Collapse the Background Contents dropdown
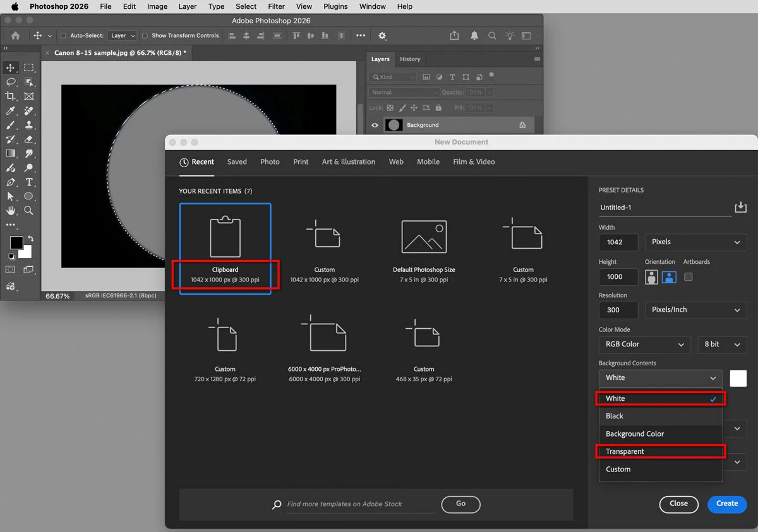The width and height of the screenshot is (758, 532). pos(661,378)
